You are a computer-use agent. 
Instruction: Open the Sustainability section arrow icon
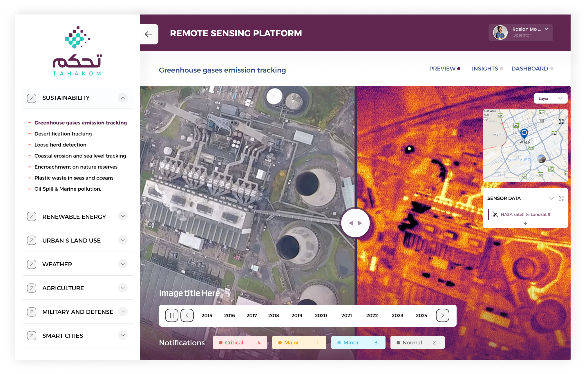point(32,98)
